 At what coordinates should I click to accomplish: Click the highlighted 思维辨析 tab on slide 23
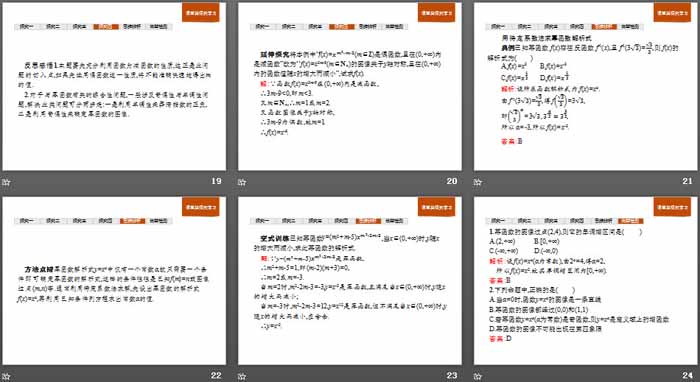click(x=368, y=221)
